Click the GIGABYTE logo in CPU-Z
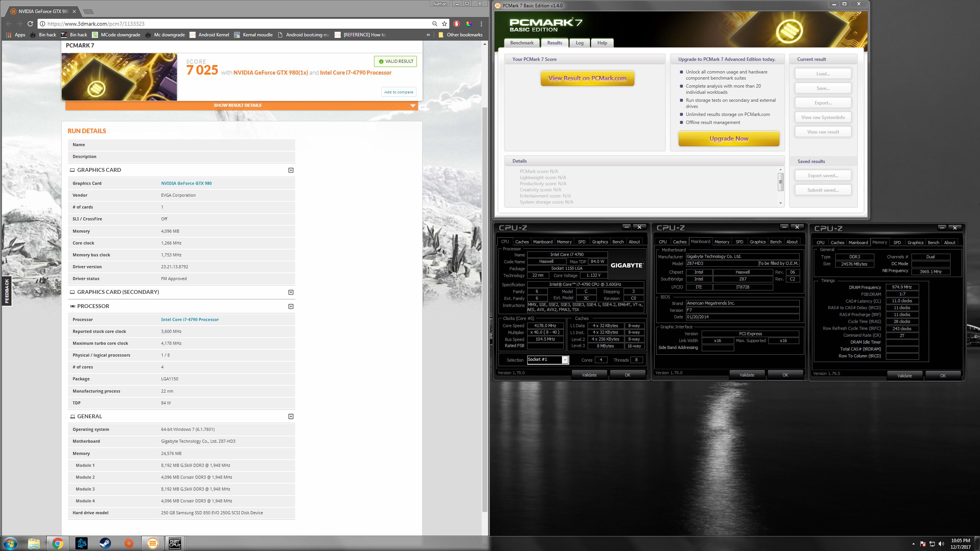Image resolution: width=980 pixels, height=551 pixels. coord(627,265)
